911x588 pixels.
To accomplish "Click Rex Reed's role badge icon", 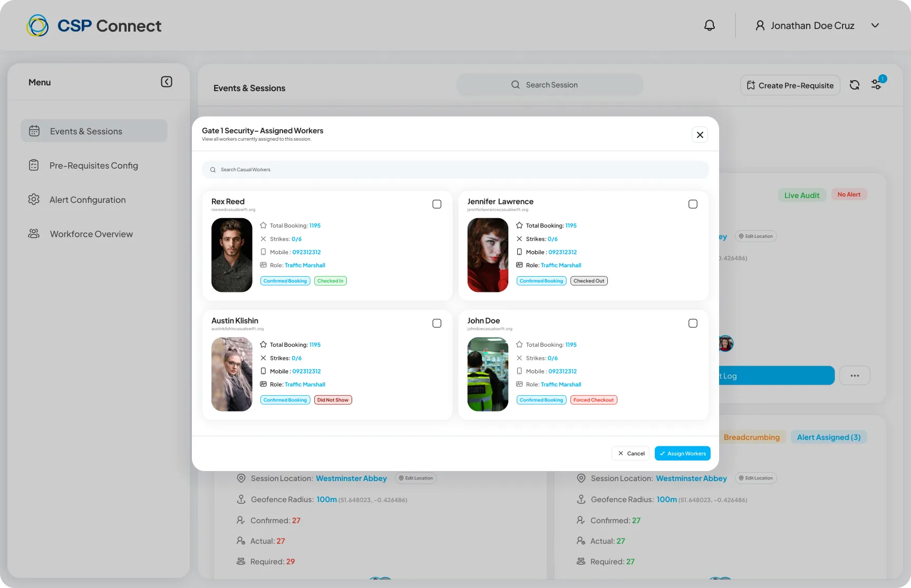I will point(263,265).
